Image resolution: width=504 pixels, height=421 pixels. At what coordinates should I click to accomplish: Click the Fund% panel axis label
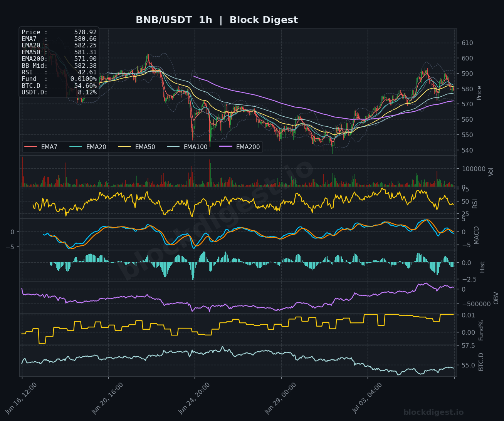481,330
